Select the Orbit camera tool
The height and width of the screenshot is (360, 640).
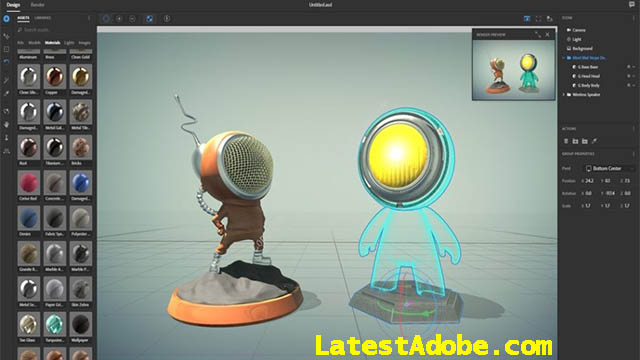(x=7, y=111)
